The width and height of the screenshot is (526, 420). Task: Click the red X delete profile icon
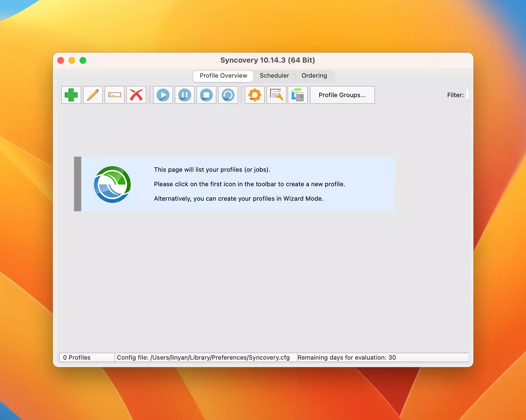[x=136, y=95]
